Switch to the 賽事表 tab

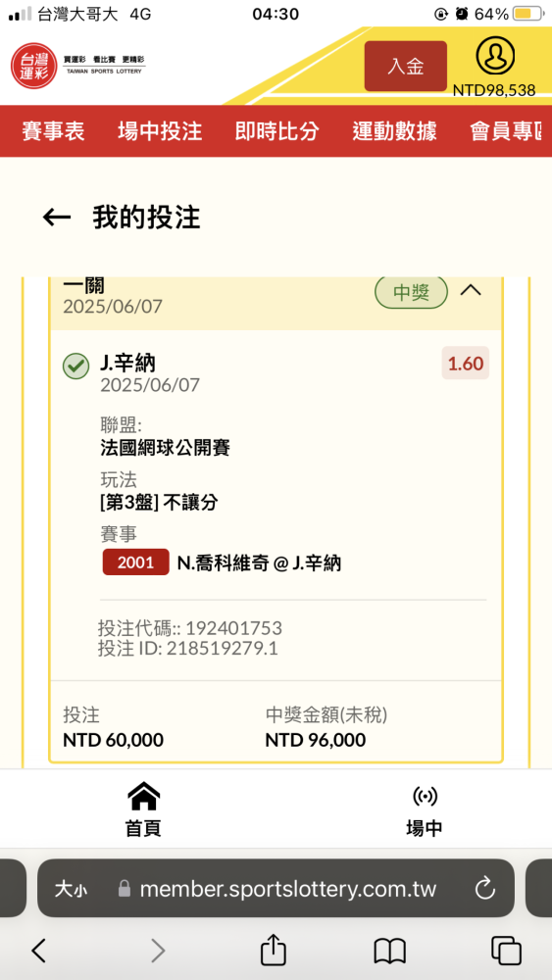point(53,131)
